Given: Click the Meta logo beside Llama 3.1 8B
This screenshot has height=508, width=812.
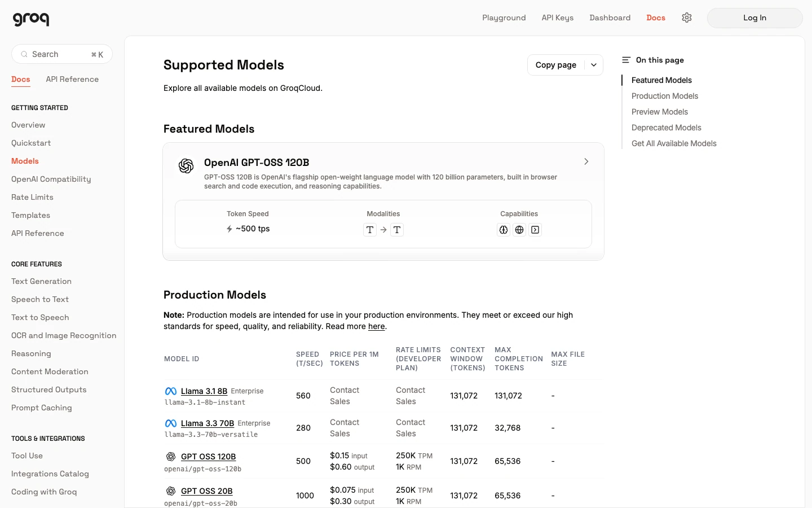Looking at the screenshot, I should click(x=171, y=391).
